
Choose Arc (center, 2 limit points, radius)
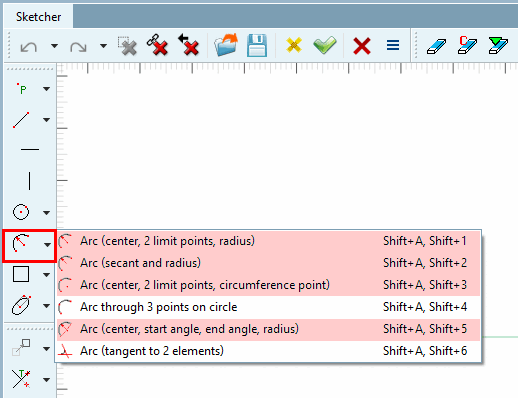(268, 241)
